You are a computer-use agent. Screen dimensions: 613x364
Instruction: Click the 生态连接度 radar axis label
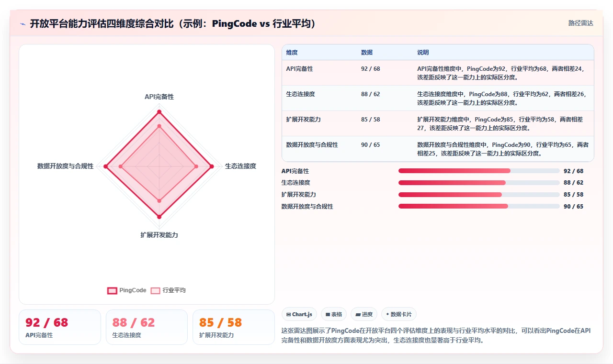[x=240, y=166]
